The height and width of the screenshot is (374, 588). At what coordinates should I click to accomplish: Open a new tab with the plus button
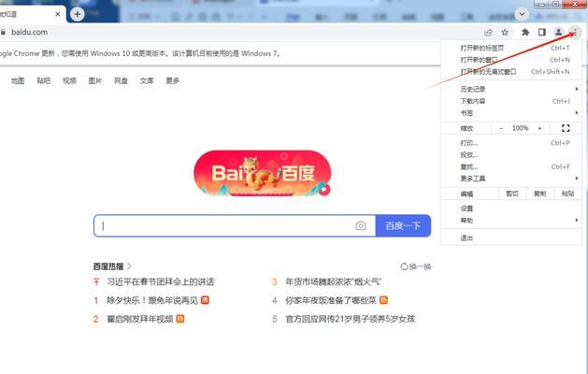coord(78,14)
